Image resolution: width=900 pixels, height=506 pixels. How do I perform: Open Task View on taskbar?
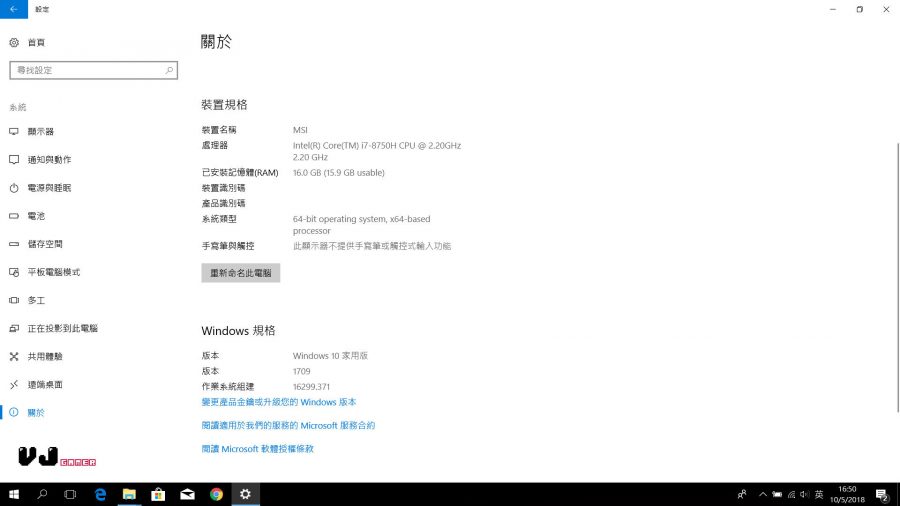(x=70, y=494)
